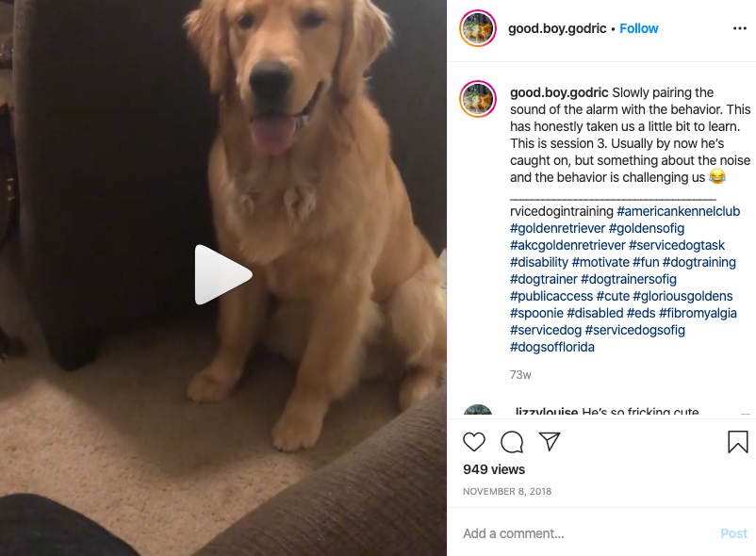Share post with paper plane icon
This screenshot has height=556, width=756.
[550, 442]
